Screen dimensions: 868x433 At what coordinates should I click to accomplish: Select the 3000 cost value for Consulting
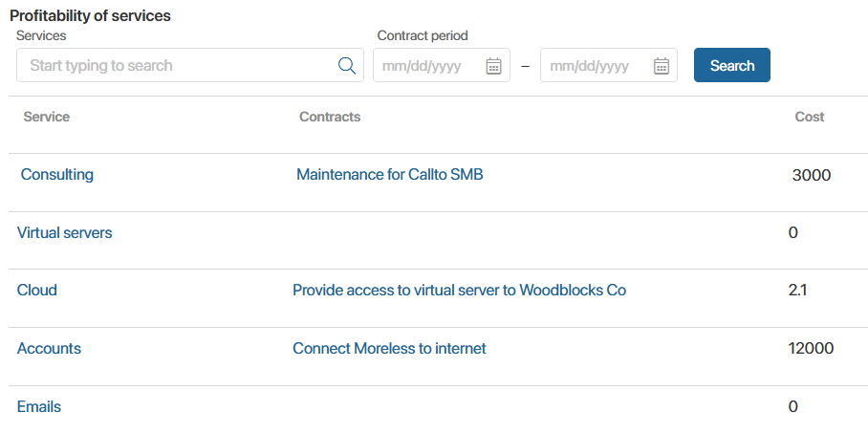(812, 176)
